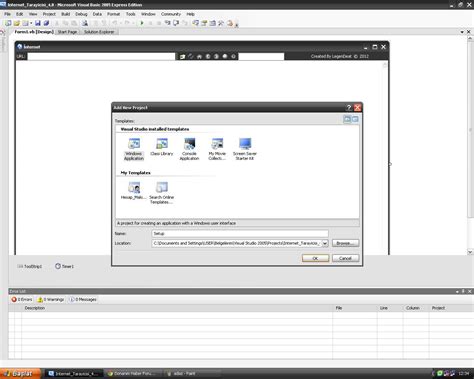Click the home icon on Internet form

(199, 57)
